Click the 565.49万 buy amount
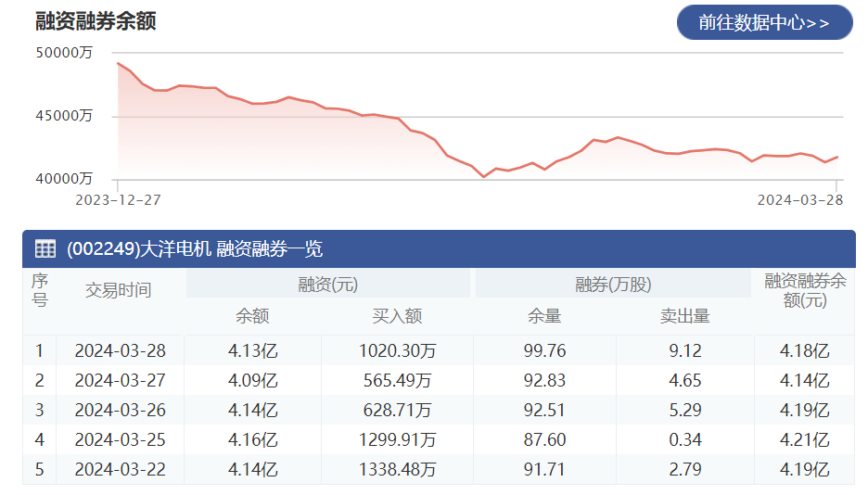The image size is (868, 495). coord(397,380)
